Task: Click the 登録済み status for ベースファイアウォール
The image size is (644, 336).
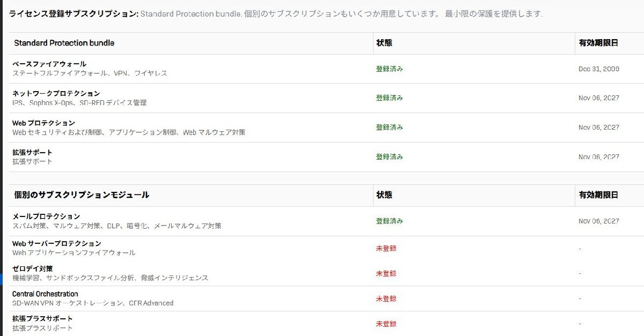Action: click(387, 69)
